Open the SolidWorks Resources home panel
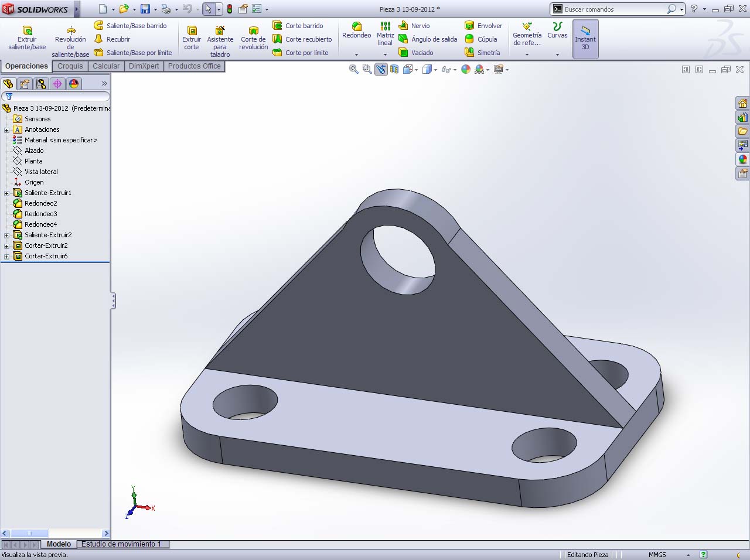 click(742, 103)
